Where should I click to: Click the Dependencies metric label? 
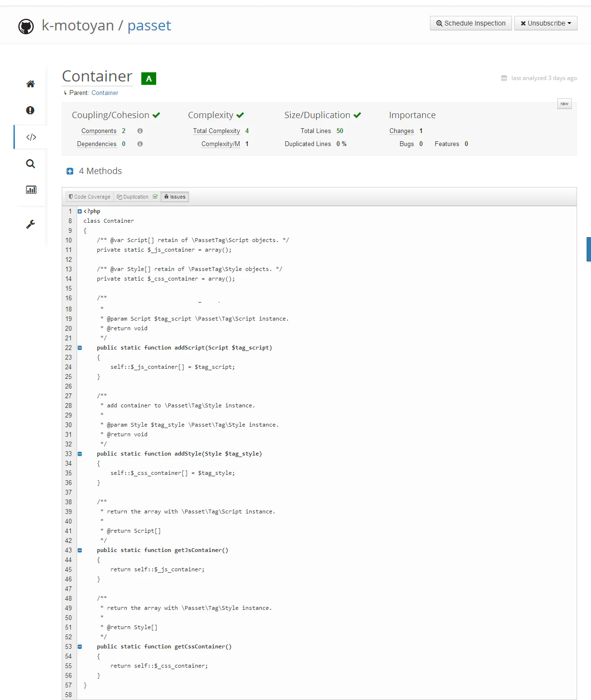click(97, 144)
